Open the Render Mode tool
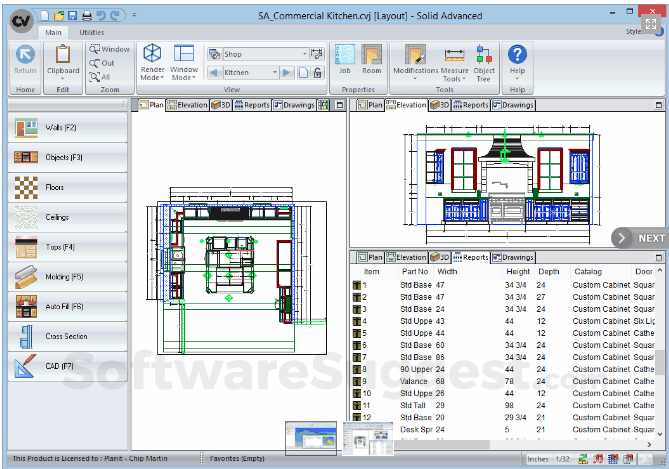Viewport: 669px width, 469px height. point(152,61)
